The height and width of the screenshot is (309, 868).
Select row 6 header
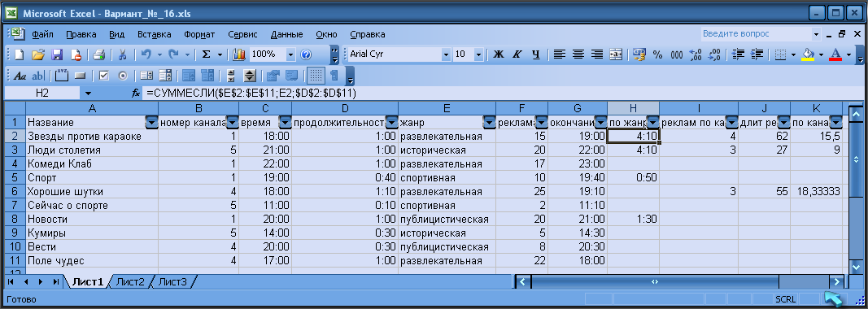15,192
